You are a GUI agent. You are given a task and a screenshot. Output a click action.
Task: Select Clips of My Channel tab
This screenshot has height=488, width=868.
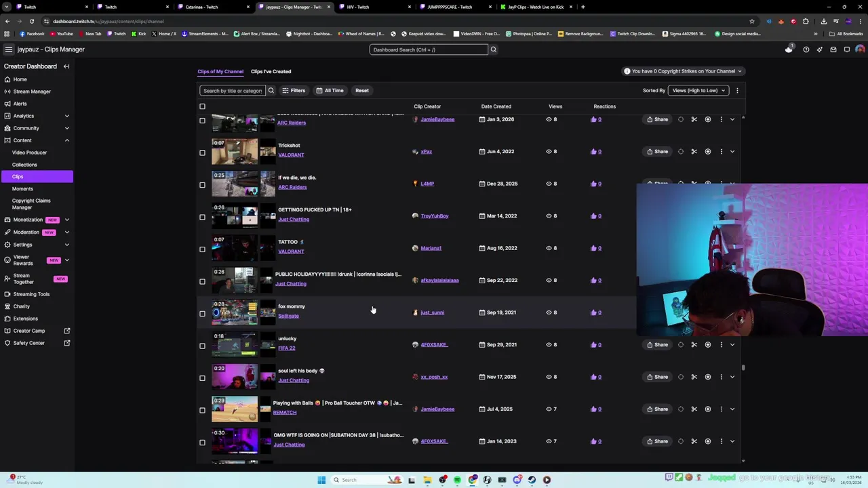(x=220, y=71)
